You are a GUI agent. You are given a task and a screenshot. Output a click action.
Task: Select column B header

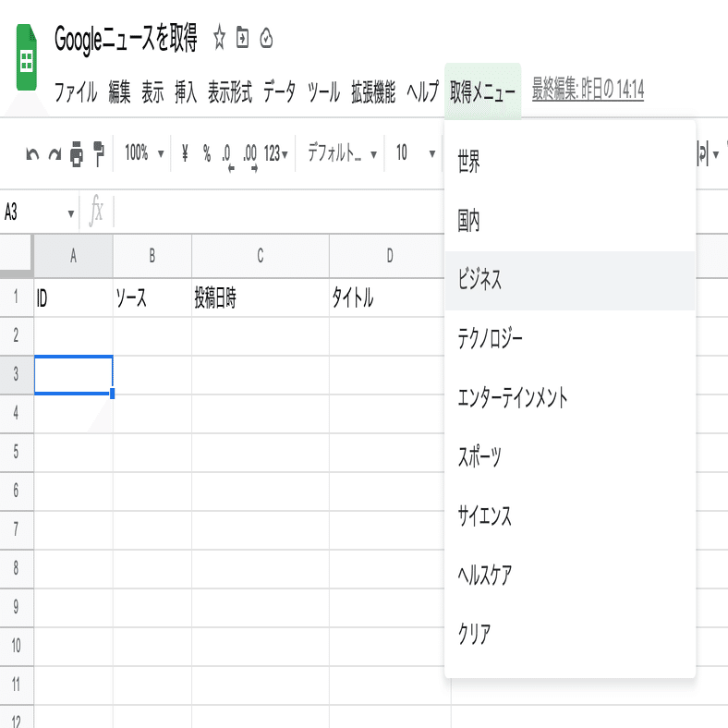click(x=152, y=256)
